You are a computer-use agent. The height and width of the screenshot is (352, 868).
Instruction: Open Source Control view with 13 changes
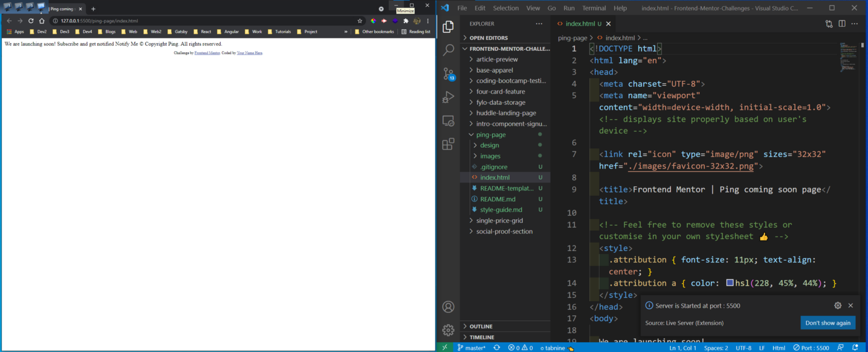click(448, 74)
